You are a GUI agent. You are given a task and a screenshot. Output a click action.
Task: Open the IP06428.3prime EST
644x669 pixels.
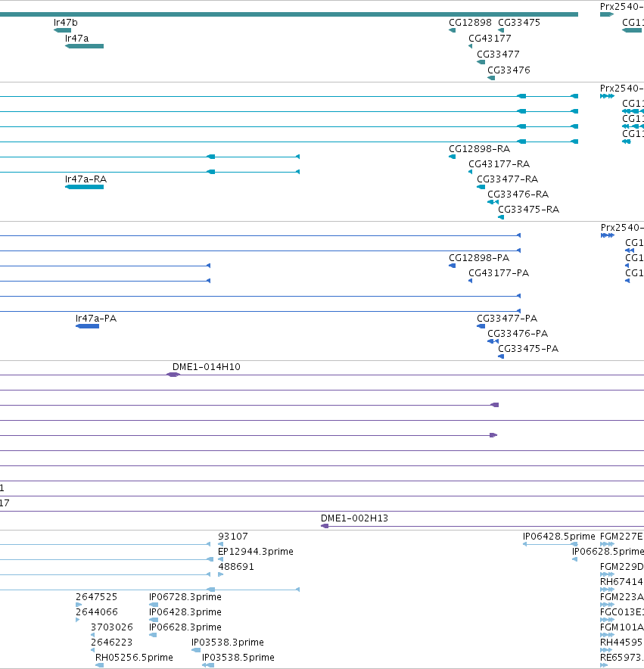click(154, 620)
